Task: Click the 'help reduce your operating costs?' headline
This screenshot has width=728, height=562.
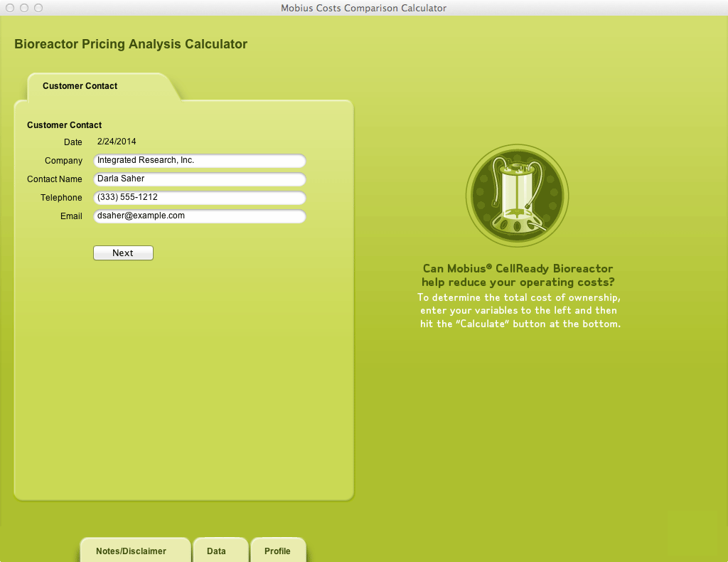Action: click(x=518, y=282)
